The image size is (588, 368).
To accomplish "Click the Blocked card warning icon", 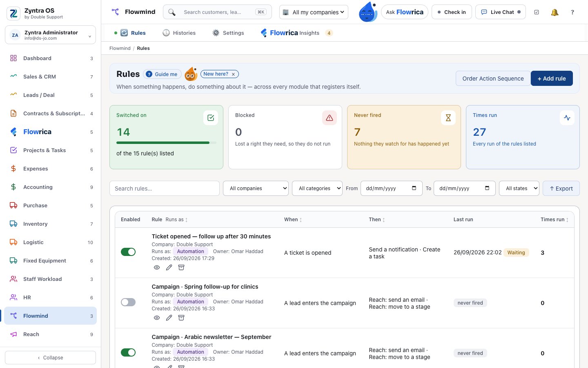I will [330, 118].
